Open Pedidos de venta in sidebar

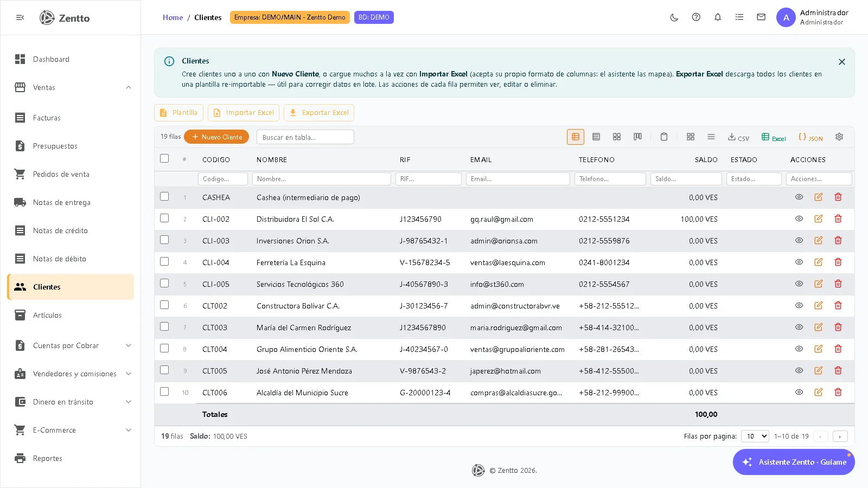[x=71, y=174]
